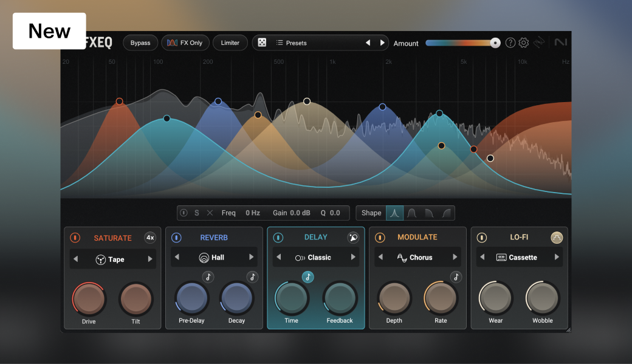
Task: Switch to previous Delay type before Classic
Action: point(278,257)
